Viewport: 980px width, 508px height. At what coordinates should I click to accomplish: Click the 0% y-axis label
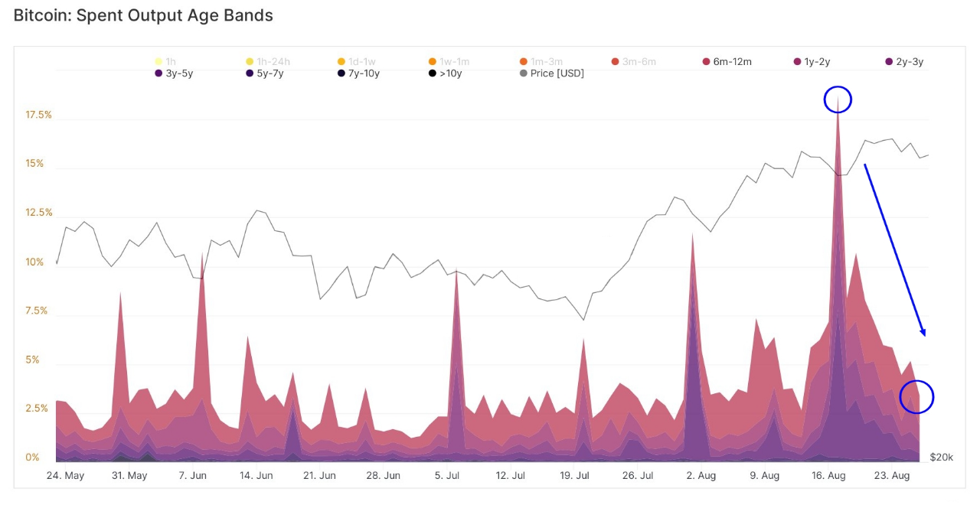coord(32,458)
